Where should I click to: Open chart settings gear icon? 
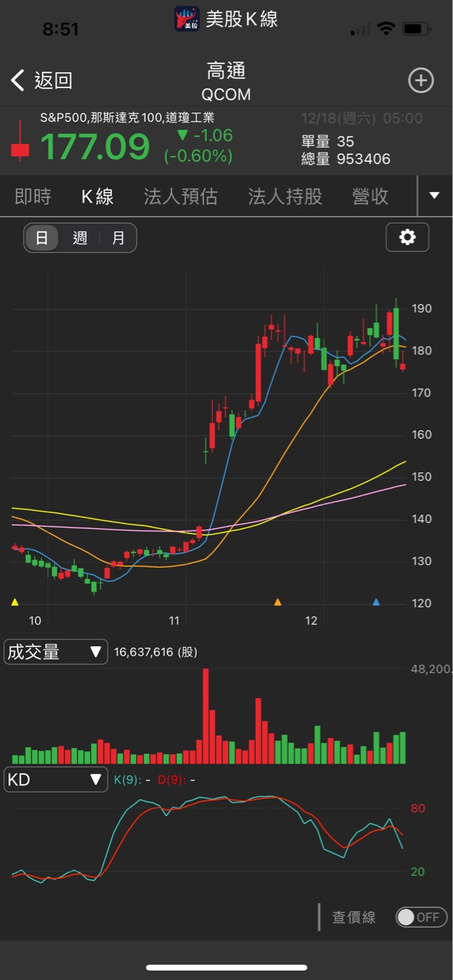point(407,237)
